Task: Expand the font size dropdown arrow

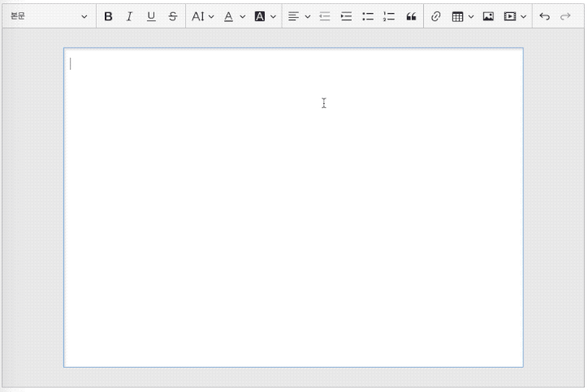Action: point(211,16)
